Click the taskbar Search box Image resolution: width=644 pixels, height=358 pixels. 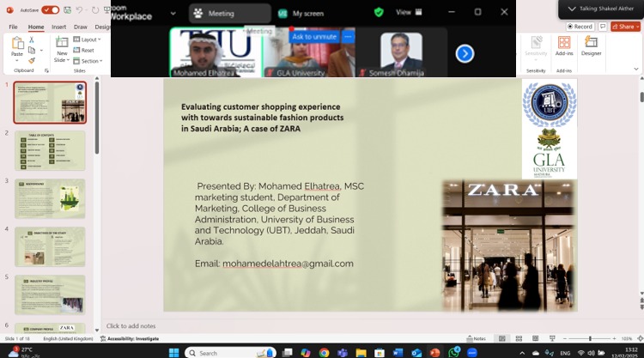[x=230, y=353]
